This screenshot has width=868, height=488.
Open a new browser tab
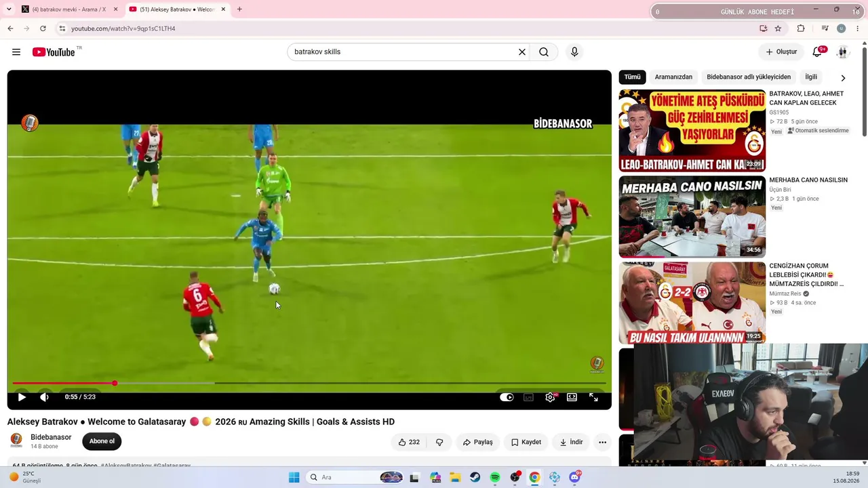coord(239,9)
